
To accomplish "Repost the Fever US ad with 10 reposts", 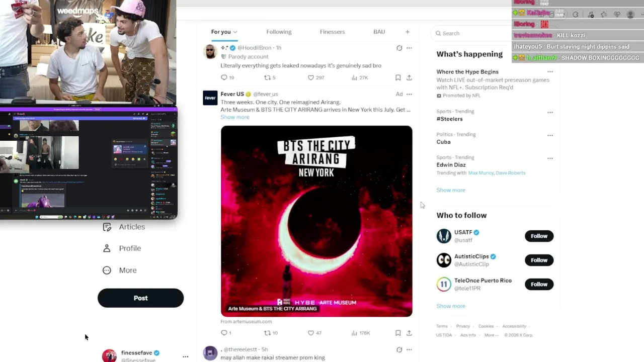I will pyautogui.click(x=271, y=333).
